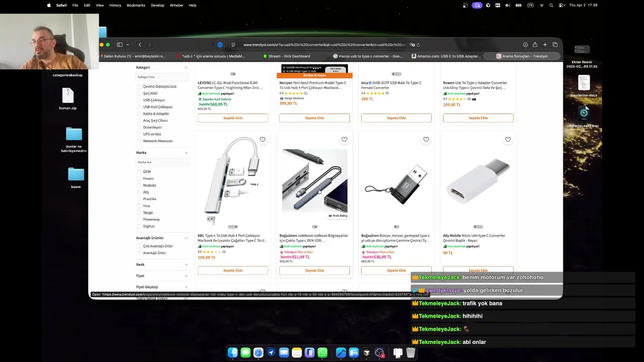The height and width of the screenshot is (362, 644).
Task: Open KRL Type-c USB hub product image
Action: [x=232, y=180]
